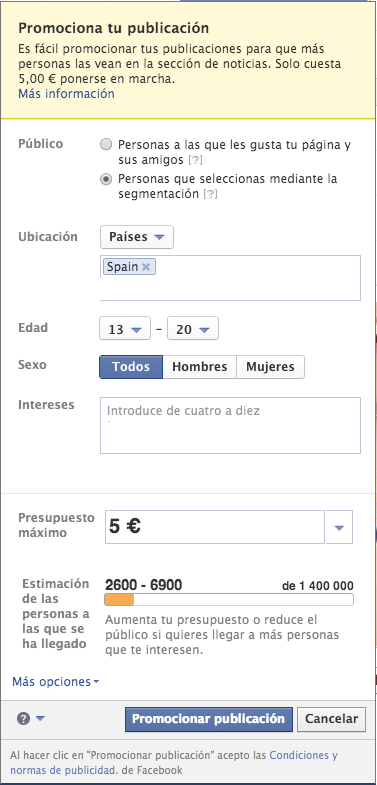Click the Cancelar button
The width and height of the screenshot is (377, 785).
point(331,719)
